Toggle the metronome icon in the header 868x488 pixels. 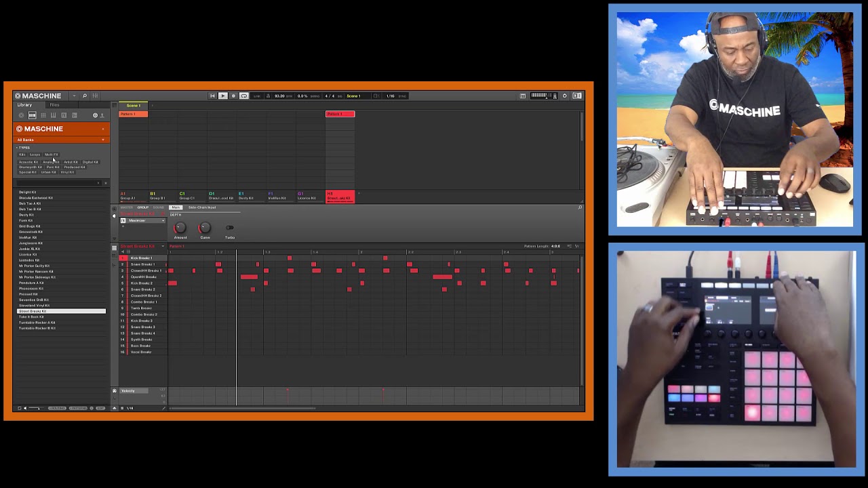click(x=268, y=96)
